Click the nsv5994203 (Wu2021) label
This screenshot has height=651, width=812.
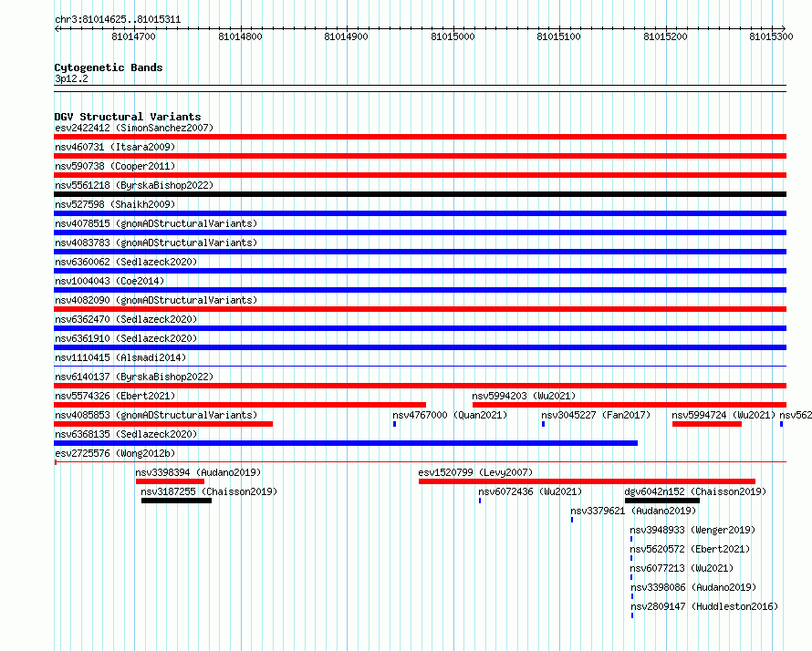coord(524,396)
